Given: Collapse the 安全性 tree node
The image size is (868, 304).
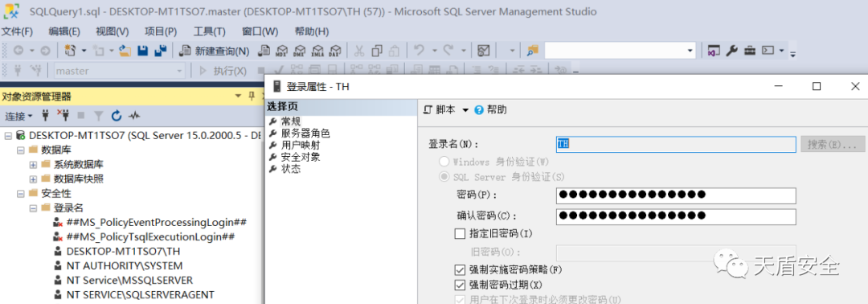Looking at the screenshot, I should click(x=20, y=193).
